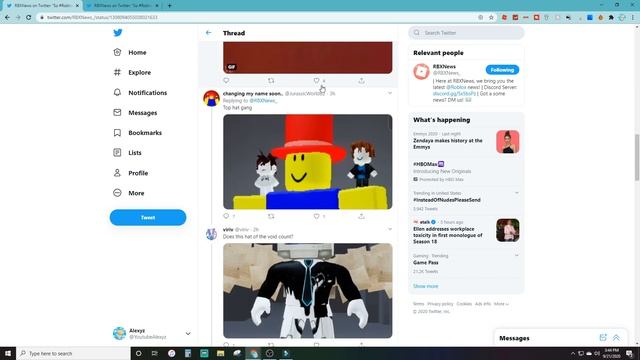Focus the Search Twitter field
The width and height of the screenshot is (640, 360).
tap(466, 33)
